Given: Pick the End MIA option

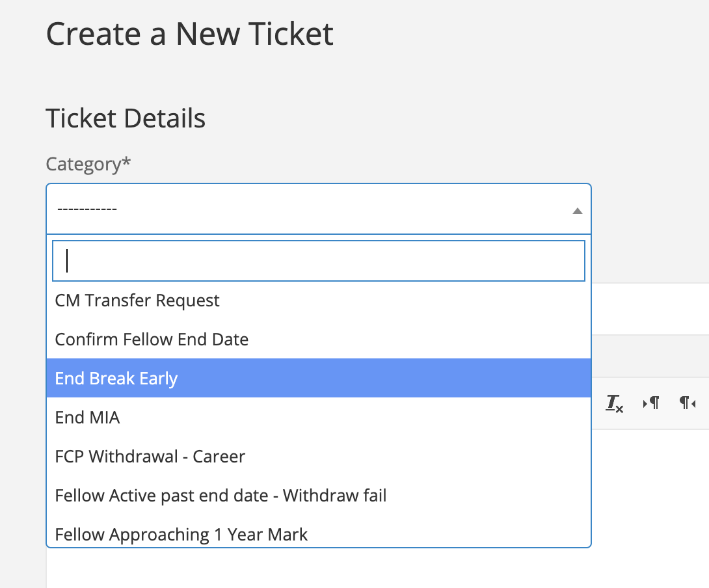Looking at the screenshot, I should pyautogui.click(x=88, y=418).
